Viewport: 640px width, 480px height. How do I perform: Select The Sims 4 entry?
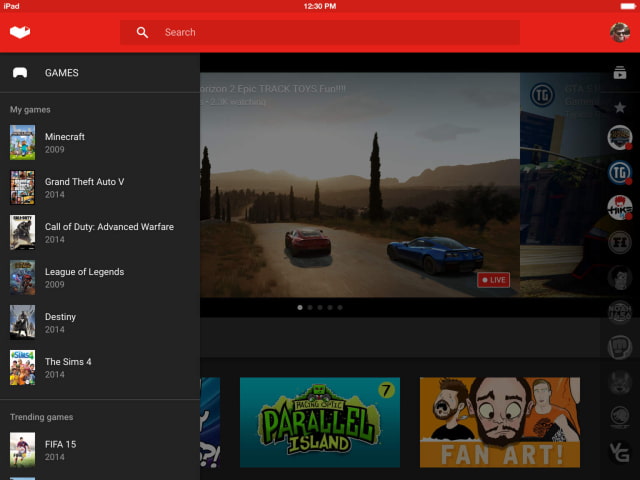click(x=68, y=367)
